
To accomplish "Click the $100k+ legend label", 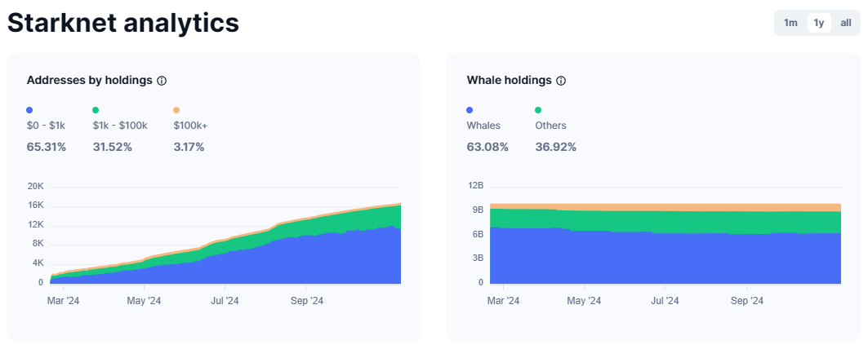I will (190, 126).
